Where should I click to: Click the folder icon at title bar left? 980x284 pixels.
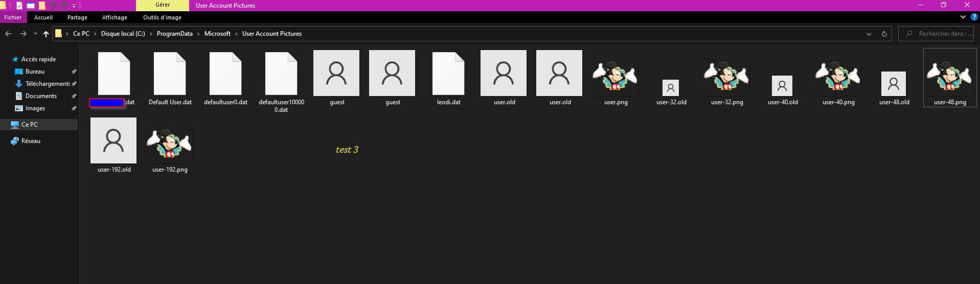click(x=3, y=6)
